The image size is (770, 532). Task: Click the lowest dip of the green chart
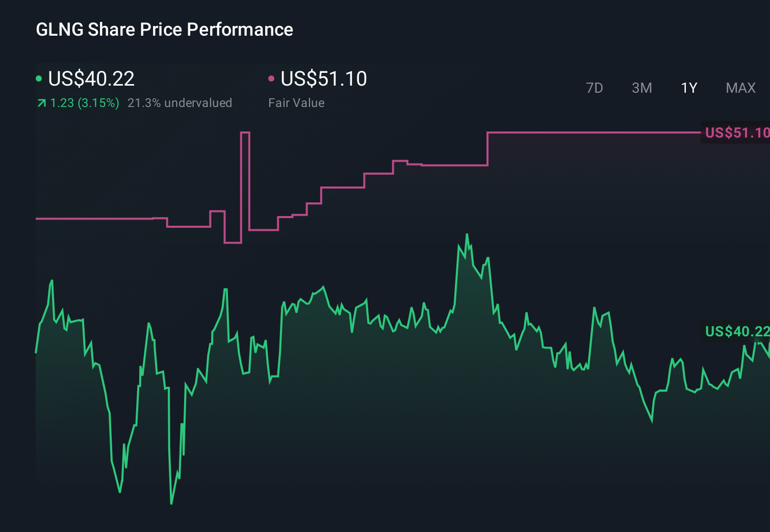[x=171, y=503]
